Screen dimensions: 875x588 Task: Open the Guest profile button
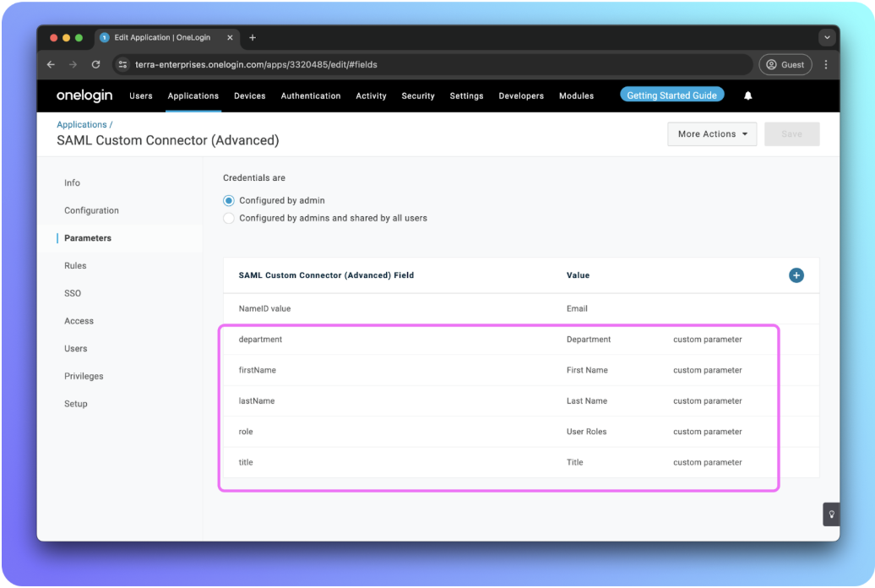[785, 65]
